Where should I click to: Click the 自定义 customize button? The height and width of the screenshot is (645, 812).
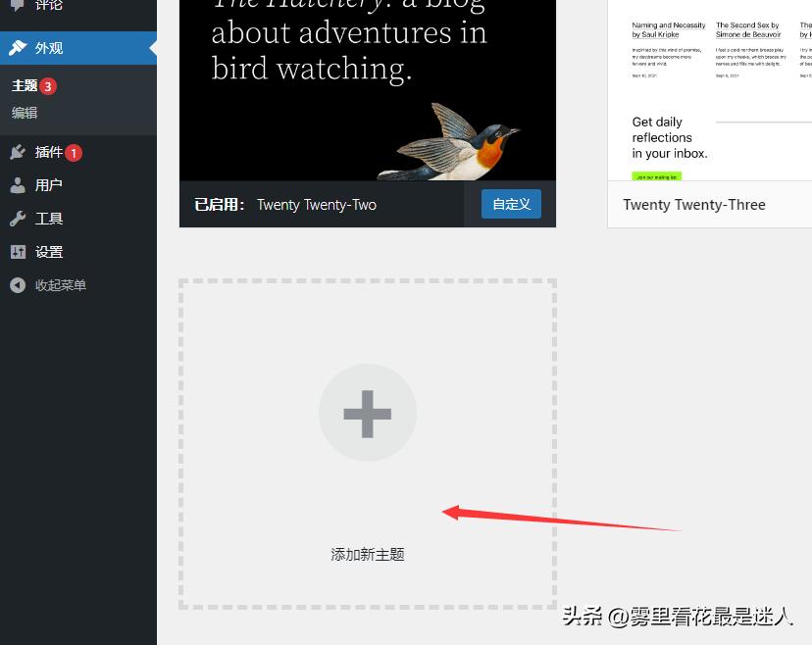click(x=511, y=204)
